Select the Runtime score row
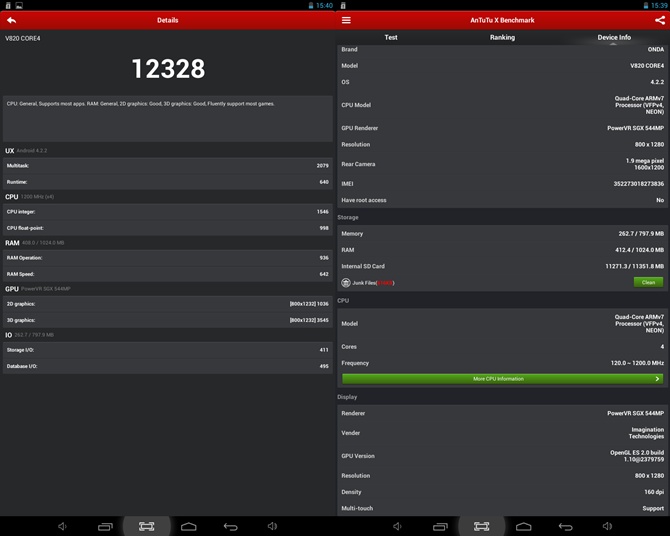670x536 pixels. [x=168, y=182]
